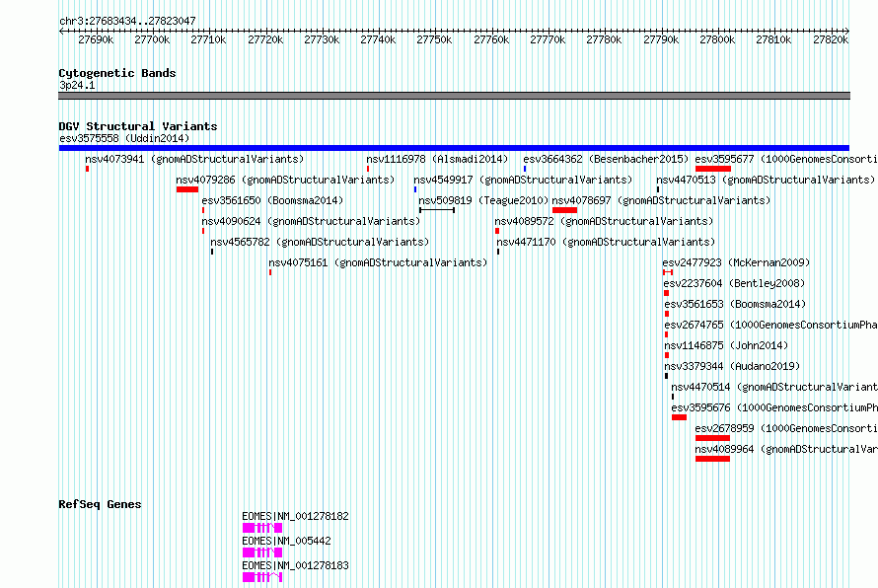Click the RefSeq Genes track title
Viewport: 878px width, 588px height.
100,504
